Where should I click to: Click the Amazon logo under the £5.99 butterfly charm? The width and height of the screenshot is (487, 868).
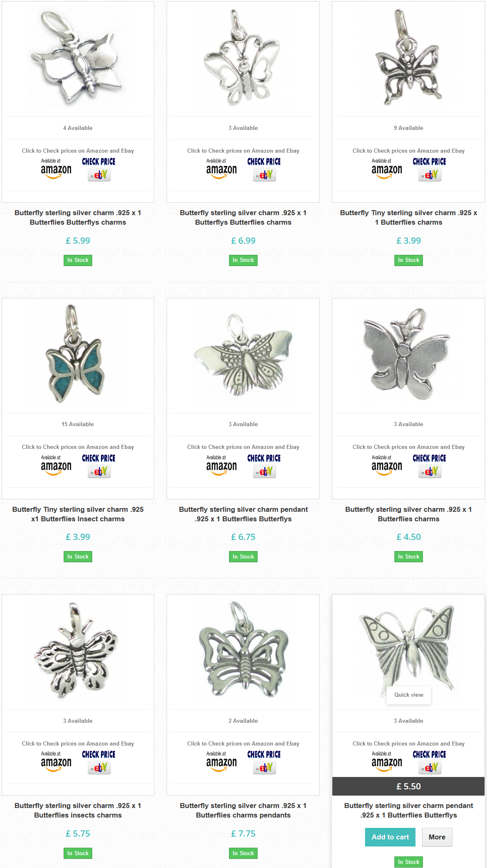(56, 169)
